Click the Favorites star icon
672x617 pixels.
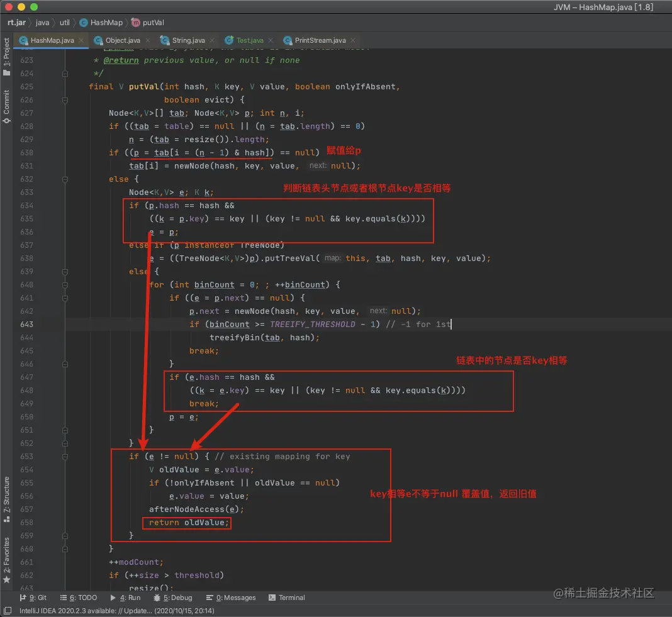6,580
